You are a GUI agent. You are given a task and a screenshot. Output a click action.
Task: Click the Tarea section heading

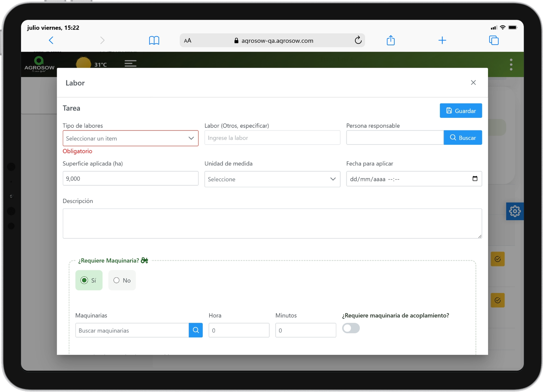(72, 108)
